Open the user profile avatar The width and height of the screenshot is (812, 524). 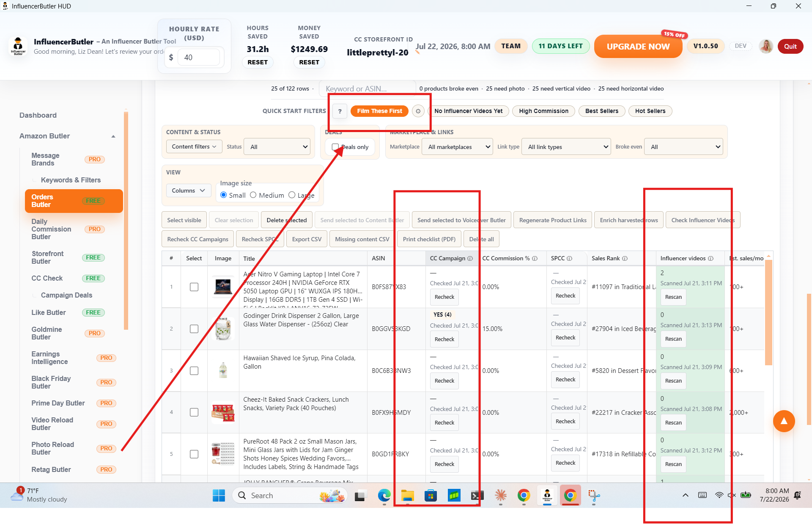(x=766, y=46)
